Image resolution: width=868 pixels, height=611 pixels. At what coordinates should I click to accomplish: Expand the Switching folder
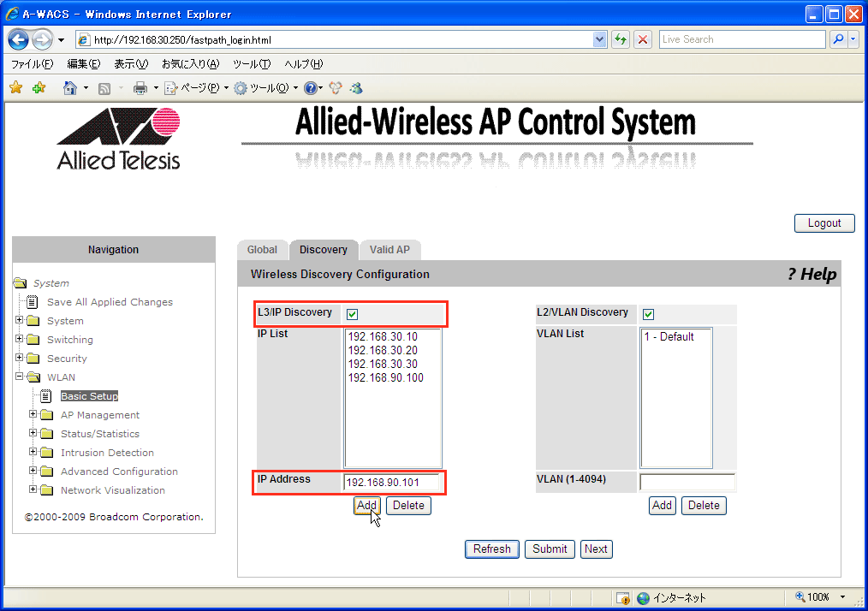[x=20, y=339]
